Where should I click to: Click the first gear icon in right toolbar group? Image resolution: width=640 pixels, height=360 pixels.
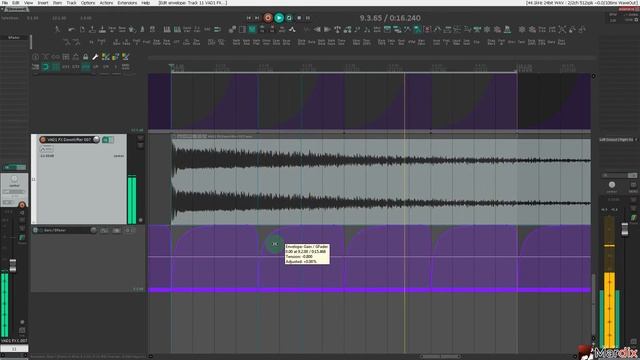522,29
